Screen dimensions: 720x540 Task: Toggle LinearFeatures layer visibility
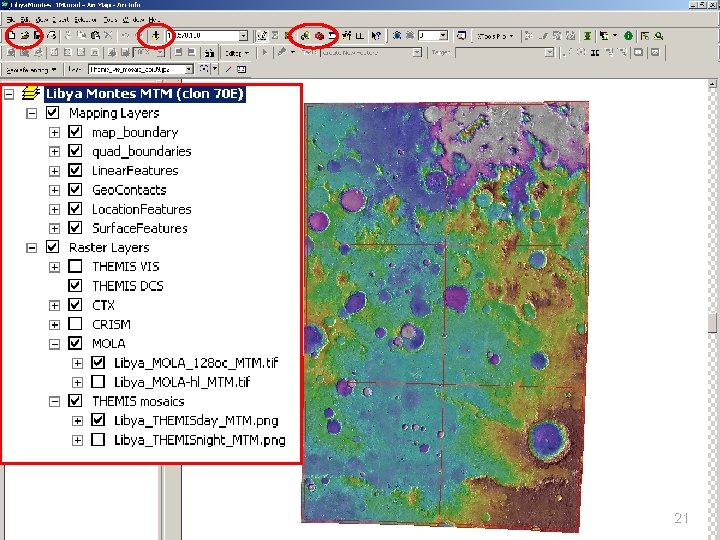(x=75, y=170)
